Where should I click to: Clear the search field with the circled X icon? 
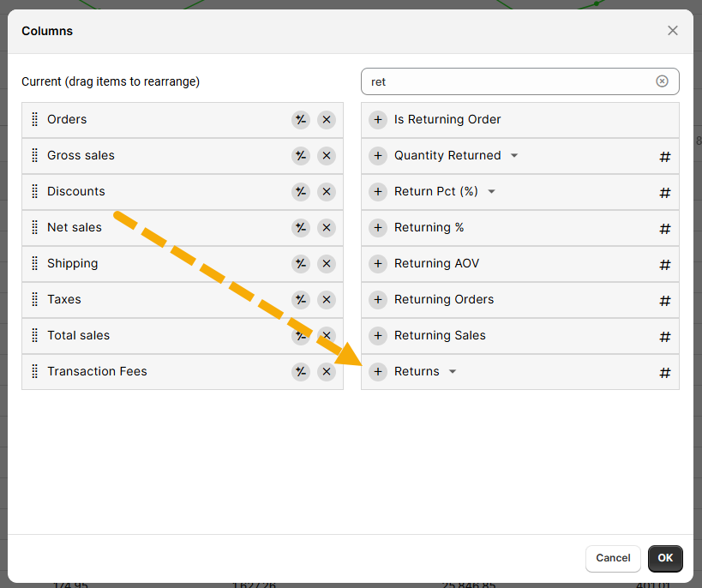tap(662, 81)
